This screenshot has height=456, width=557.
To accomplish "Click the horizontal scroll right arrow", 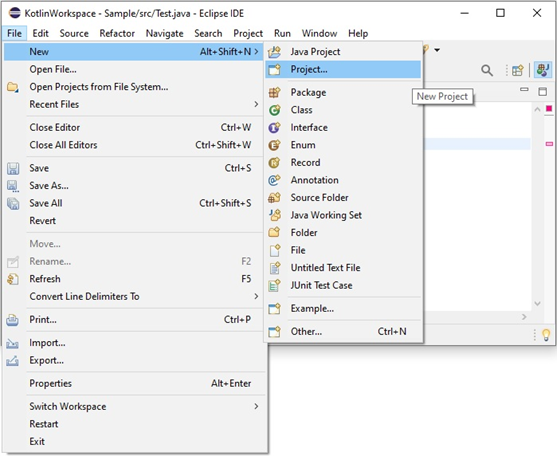I will click(x=524, y=317).
